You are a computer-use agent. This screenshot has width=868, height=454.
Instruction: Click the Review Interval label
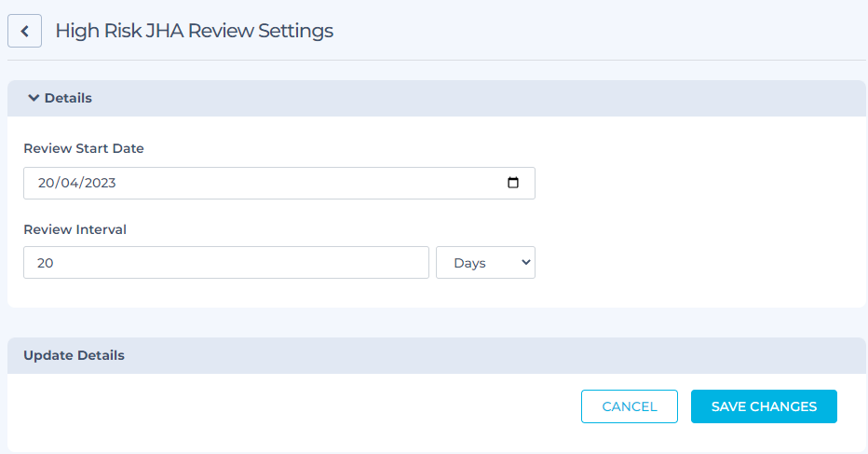coord(75,229)
